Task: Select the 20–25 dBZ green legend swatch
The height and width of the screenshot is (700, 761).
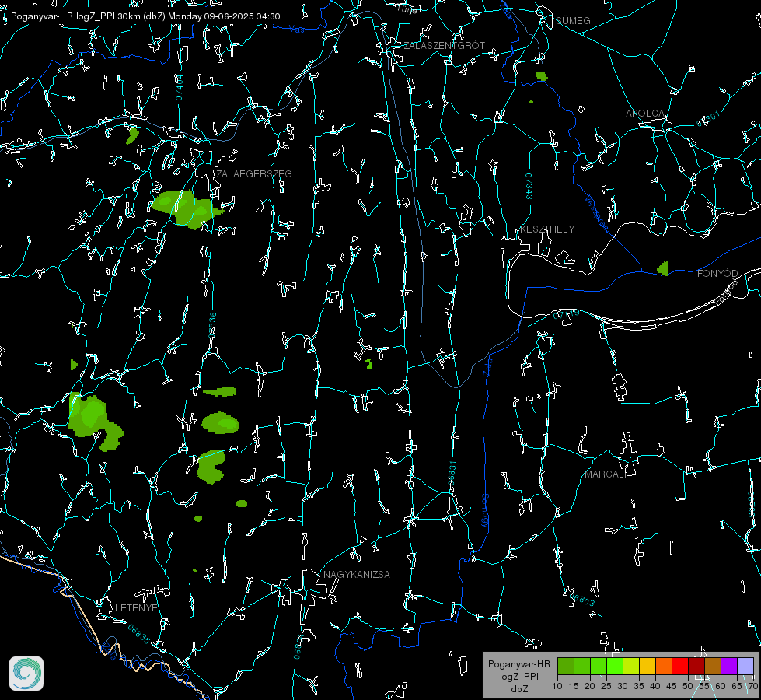Action: click(599, 666)
